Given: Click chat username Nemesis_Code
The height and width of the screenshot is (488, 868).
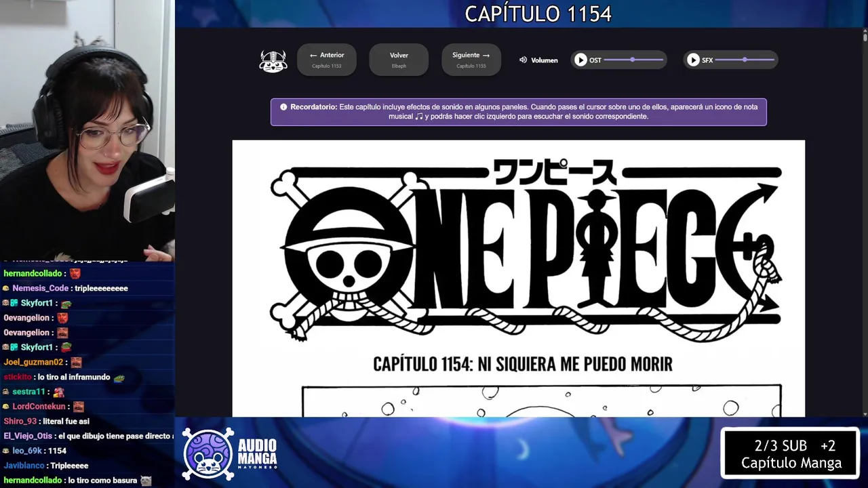Looking at the screenshot, I should click(40, 288).
